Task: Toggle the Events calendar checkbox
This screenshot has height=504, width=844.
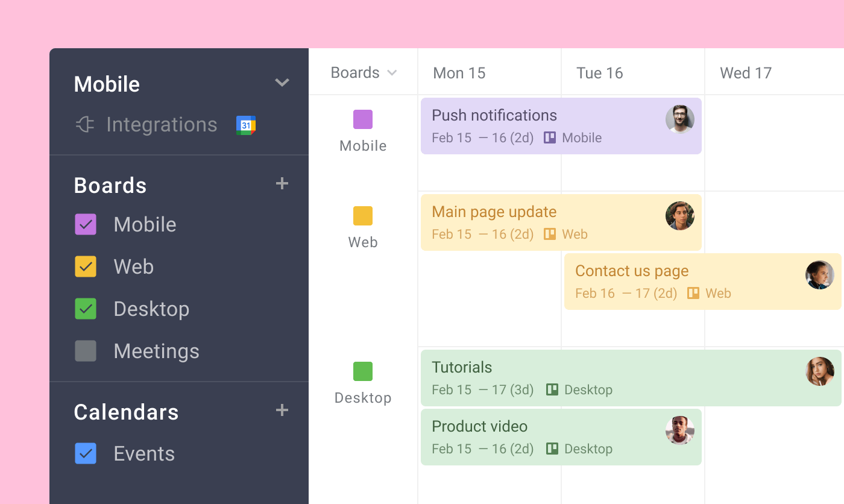Action: (x=85, y=453)
